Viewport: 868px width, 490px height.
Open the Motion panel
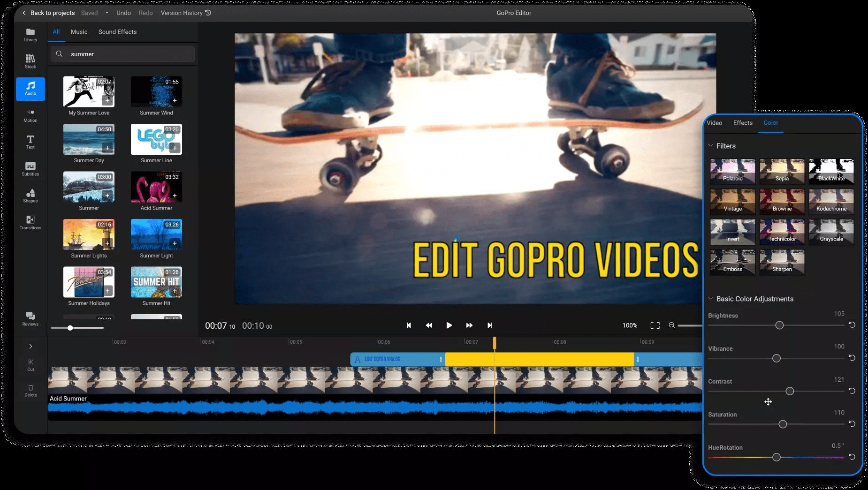[x=30, y=115]
